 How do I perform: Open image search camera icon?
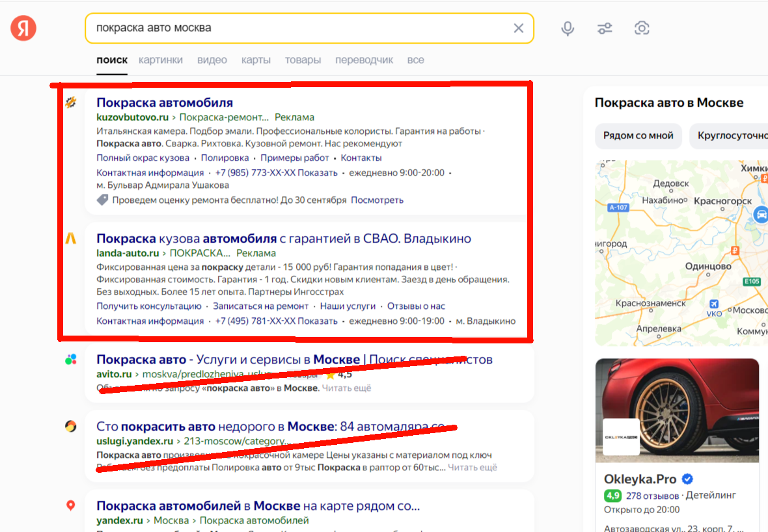pyautogui.click(x=642, y=28)
